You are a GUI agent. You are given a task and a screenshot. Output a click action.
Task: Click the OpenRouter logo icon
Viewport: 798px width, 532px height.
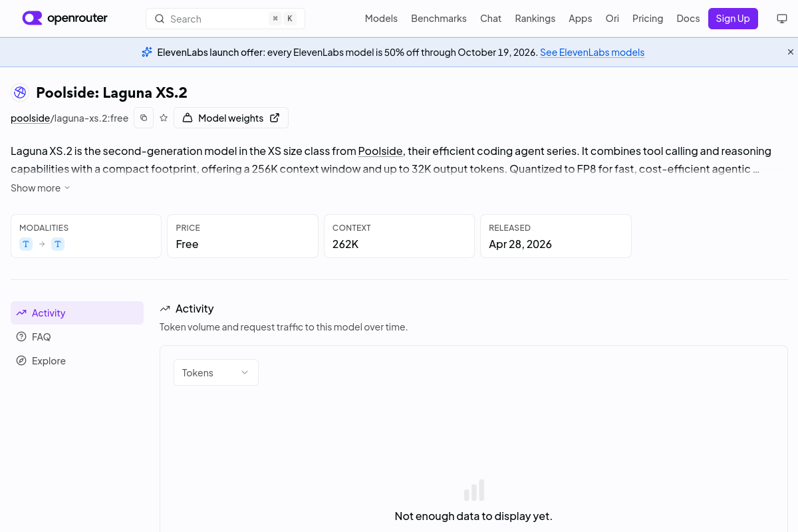click(x=32, y=18)
